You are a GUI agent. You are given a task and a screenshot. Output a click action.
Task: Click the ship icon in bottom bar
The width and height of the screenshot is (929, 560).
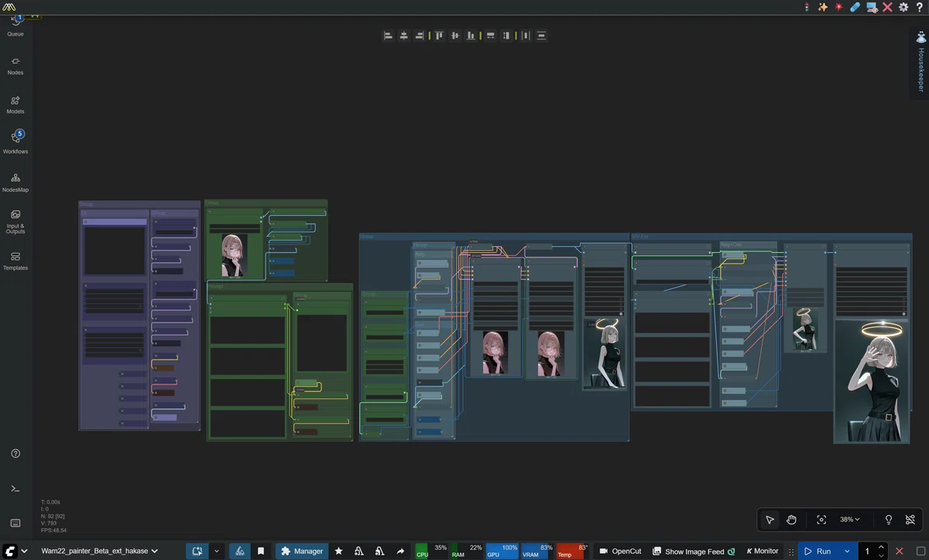[240, 551]
